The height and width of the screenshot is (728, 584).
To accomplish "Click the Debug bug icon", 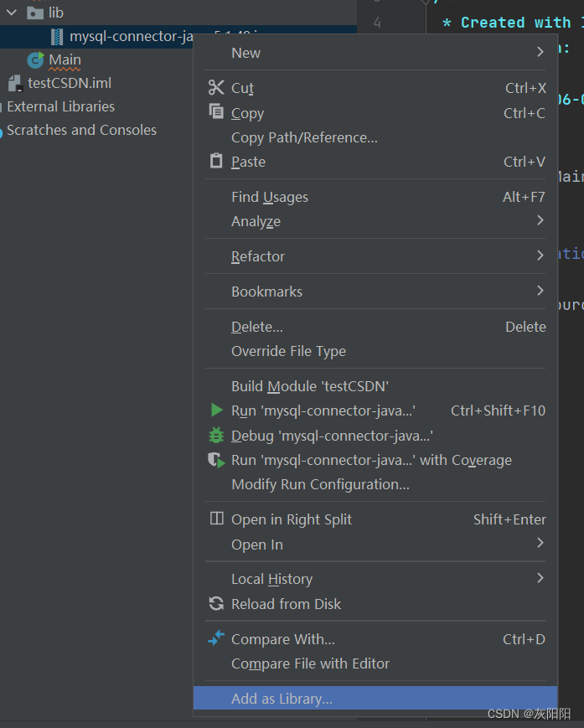I will [215, 435].
